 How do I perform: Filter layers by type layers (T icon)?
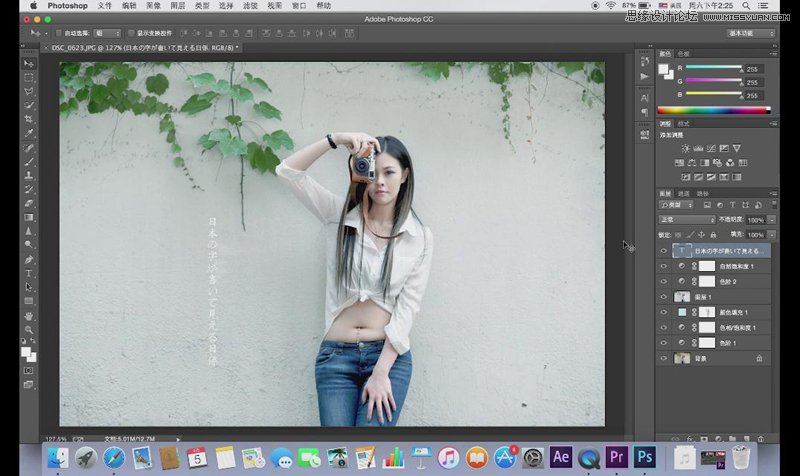point(732,205)
